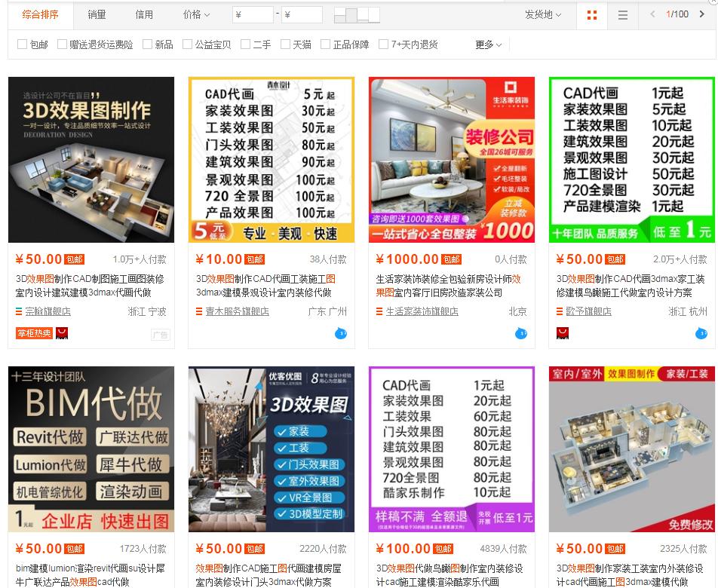The width and height of the screenshot is (718, 588).
Task: Enable the 正品保障 filter
Action: pyautogui.click(x=326, y=44)
